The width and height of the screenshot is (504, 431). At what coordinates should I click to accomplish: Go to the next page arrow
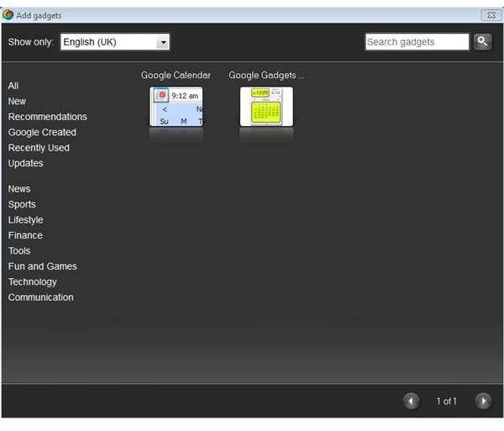click(x=483, y=401)
